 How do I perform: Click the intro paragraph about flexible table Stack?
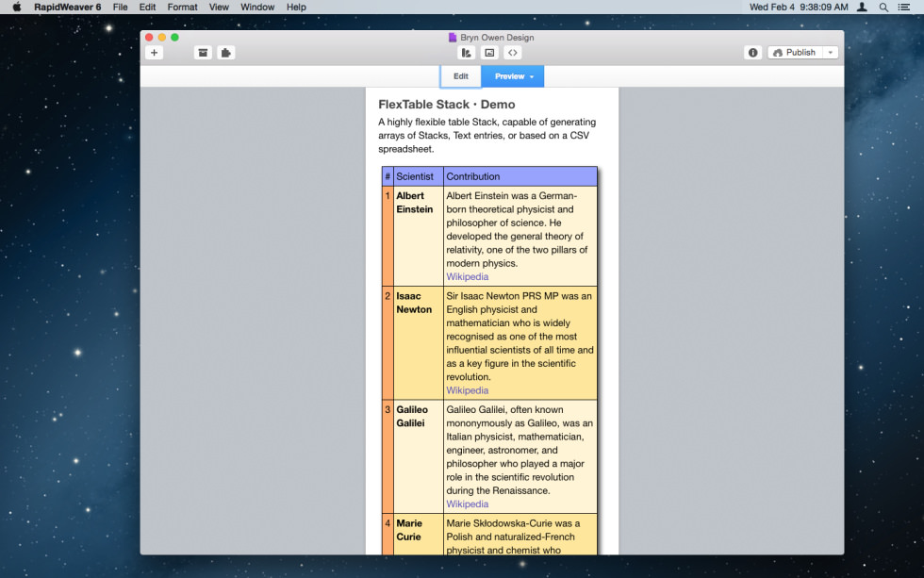pyautogui.click(x=487, y=136)
